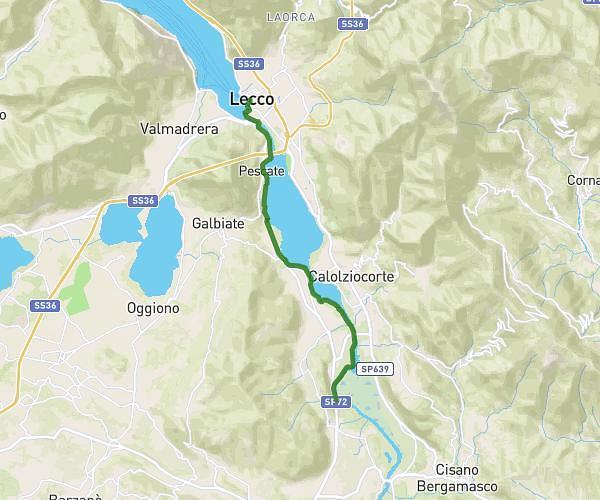The image size is (600, 500).
Task: Click the SP72 road shield at route end
Action: 336,402
